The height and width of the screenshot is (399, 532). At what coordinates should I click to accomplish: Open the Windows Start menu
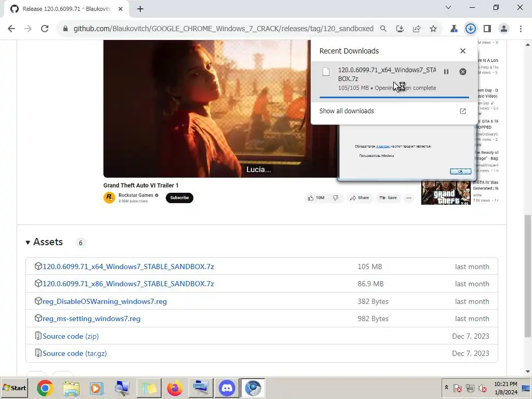(14, 388)
